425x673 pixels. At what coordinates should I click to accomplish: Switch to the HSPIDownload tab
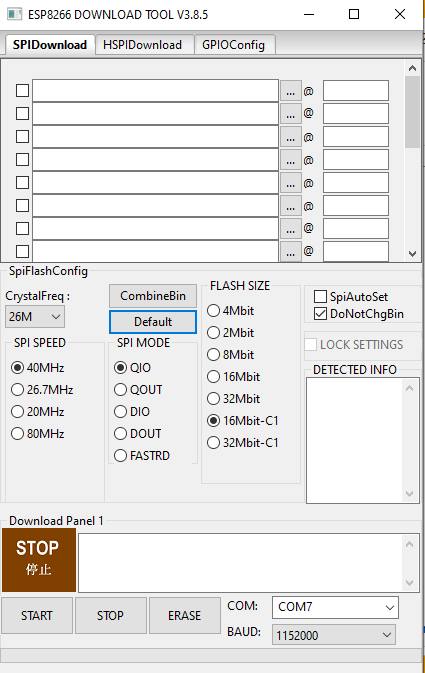coord(143,45)
